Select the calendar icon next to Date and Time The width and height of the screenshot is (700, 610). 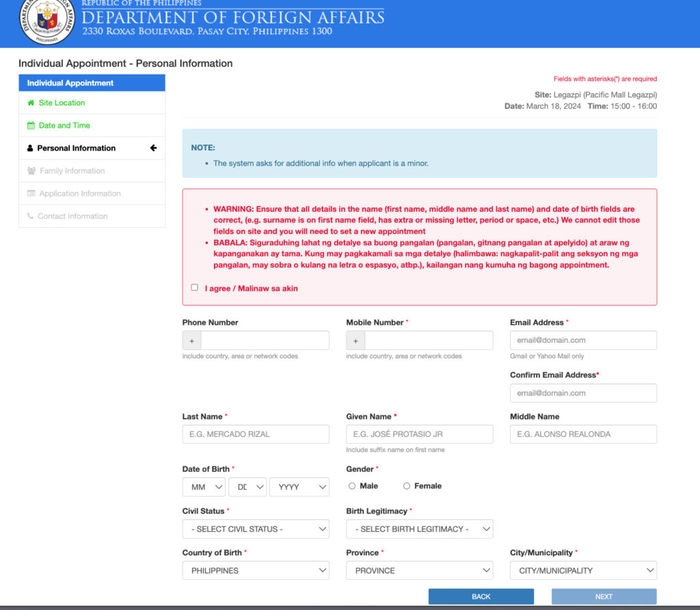point(30,125)
